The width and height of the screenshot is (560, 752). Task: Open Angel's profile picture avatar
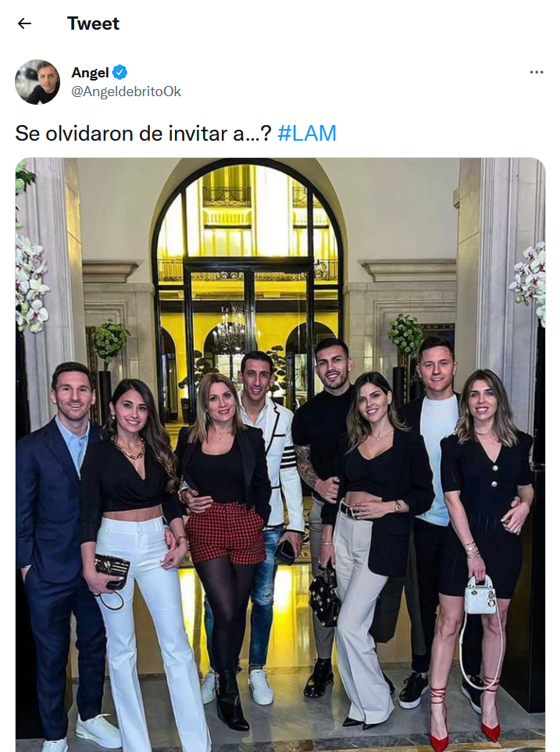[37, 81]
